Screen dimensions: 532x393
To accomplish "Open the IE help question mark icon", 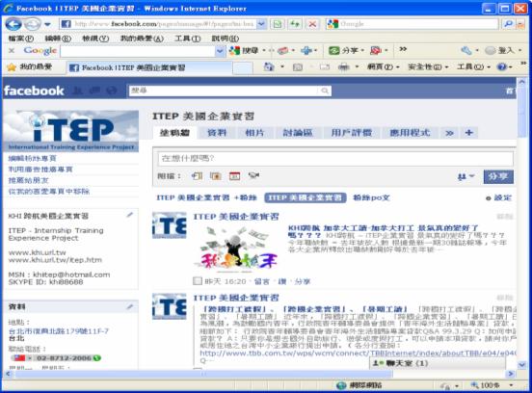I will (502, 67).
